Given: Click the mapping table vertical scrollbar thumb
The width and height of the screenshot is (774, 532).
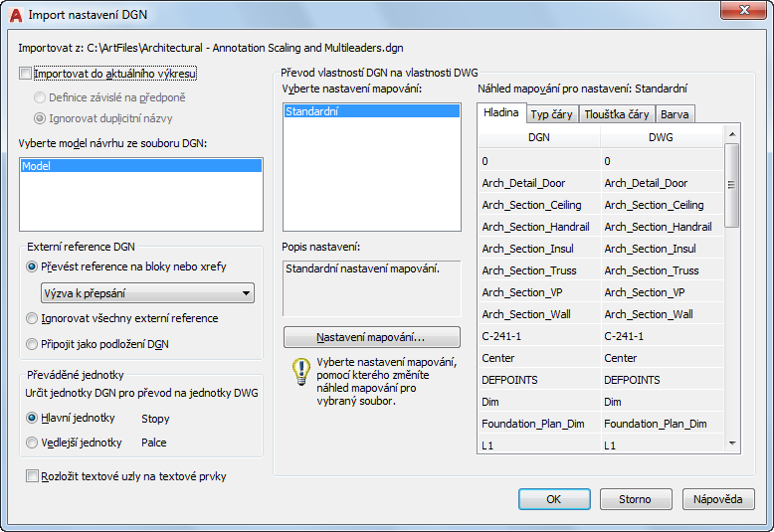Looking at the screenshot, I should tap(732, 185).
